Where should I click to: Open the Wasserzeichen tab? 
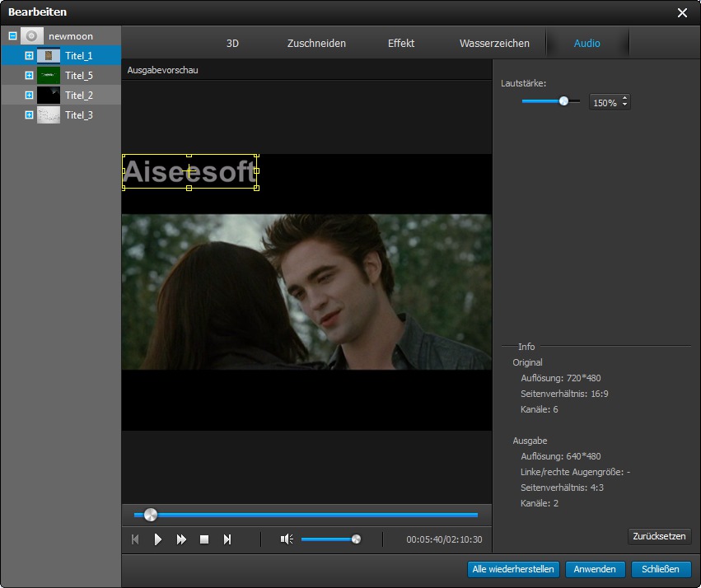point(494,44)
